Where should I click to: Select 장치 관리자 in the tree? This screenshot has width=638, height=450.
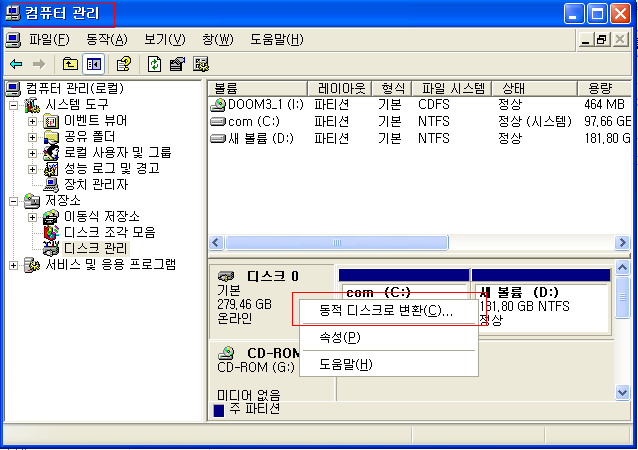click(x=96, y=185)
